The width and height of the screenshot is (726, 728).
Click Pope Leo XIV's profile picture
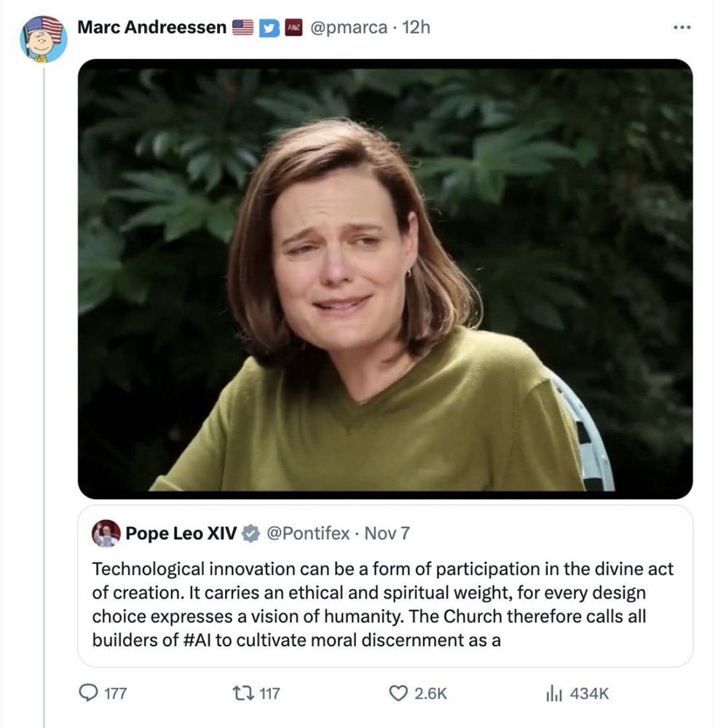(105, 533)
